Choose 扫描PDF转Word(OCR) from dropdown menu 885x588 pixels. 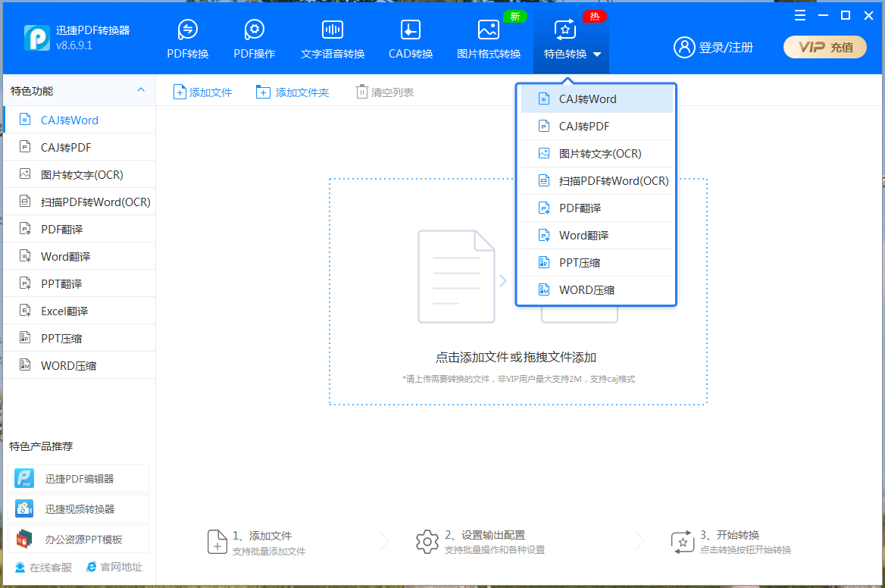point(596,180)
